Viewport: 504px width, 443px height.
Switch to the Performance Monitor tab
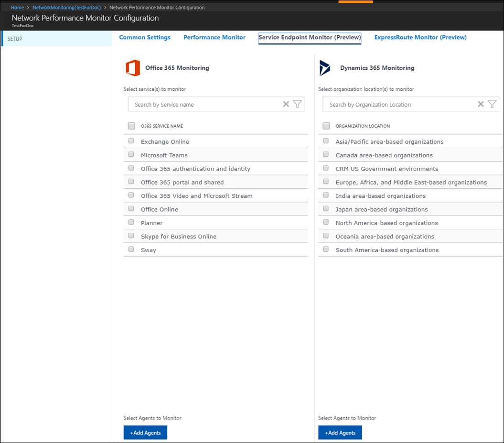tap(214, 37)
